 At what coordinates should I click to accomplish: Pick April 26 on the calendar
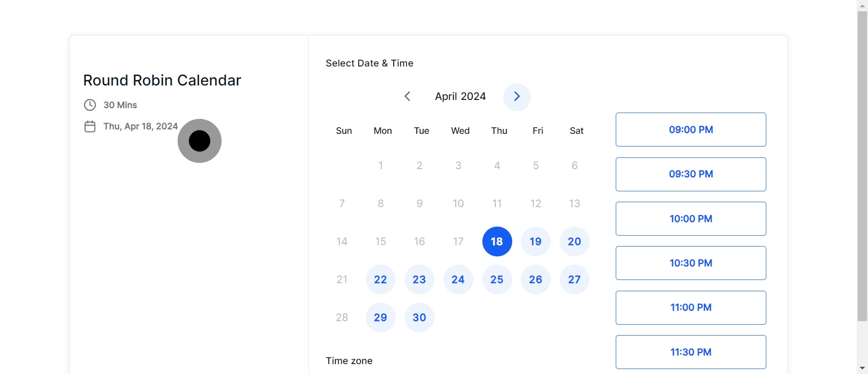[536, 279]
